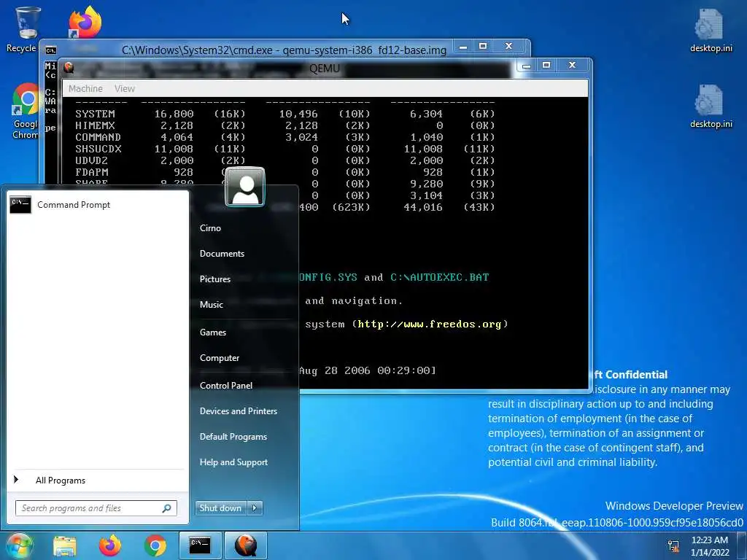Open Documents from the Start menu
Screen dimensions: 747x560
222,254
